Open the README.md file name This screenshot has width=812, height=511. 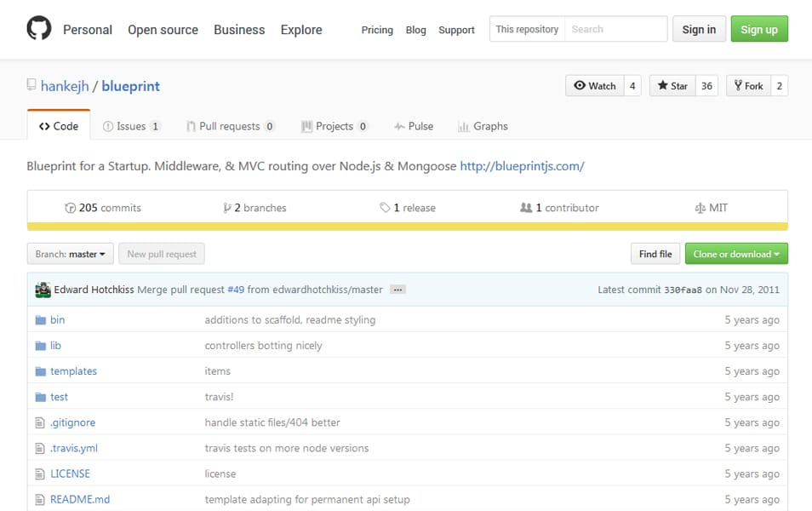[x=80, y=500]
